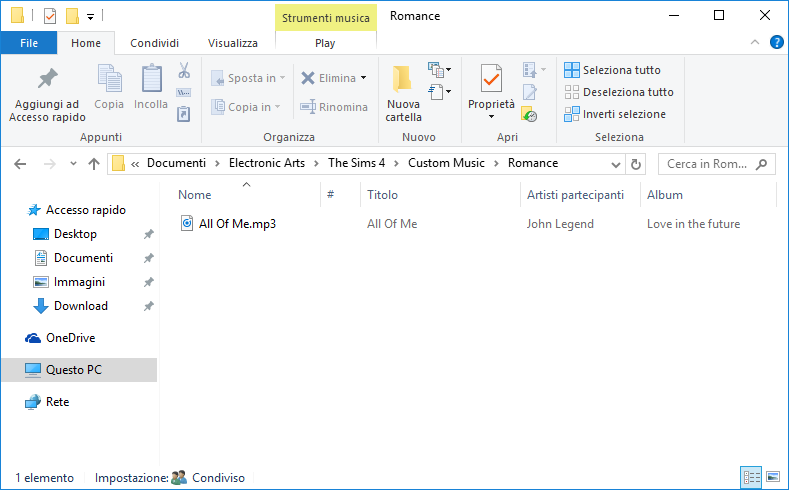Click the Nuova cartella folder icon
This screenshot has height=490, width=789.
click(x=403, y=79)
